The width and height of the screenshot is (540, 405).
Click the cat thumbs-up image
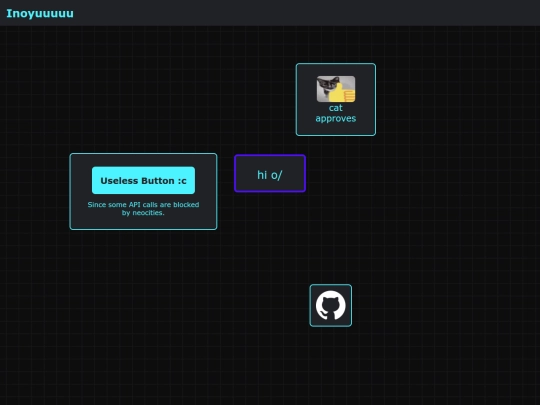[336, 89]
